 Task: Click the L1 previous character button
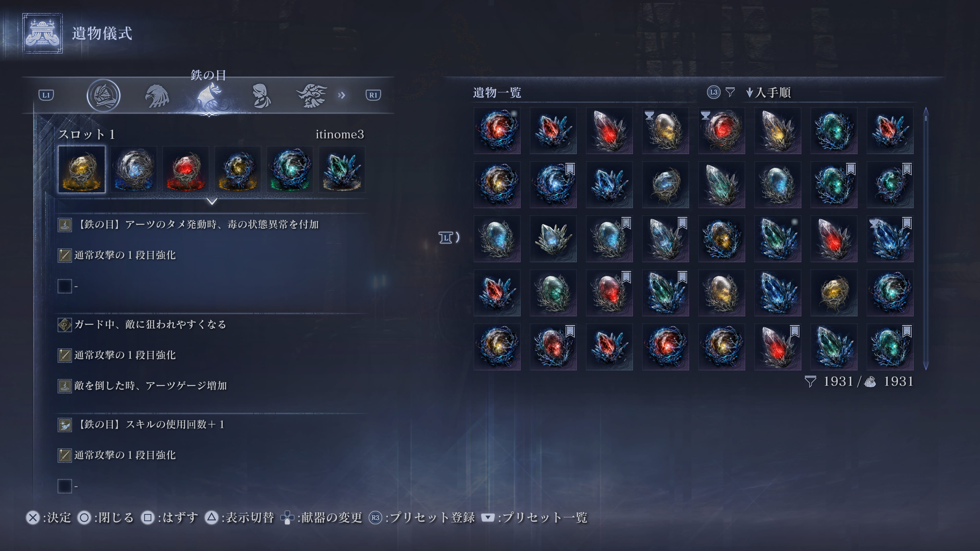(x=46, y=95)
